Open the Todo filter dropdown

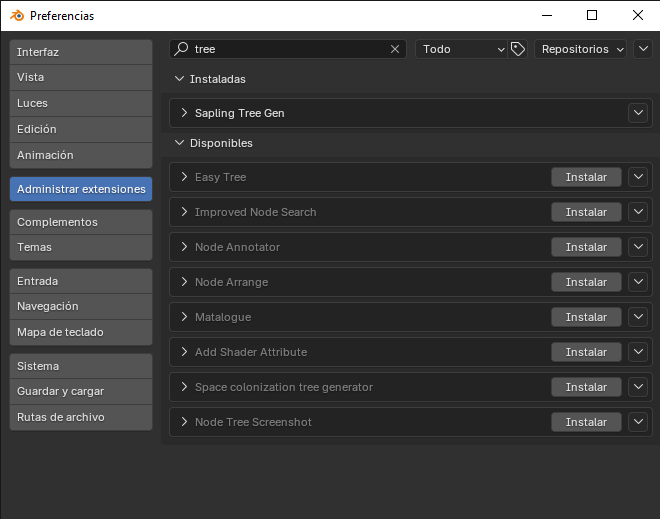pyautogui.click(x=462, y=49)
